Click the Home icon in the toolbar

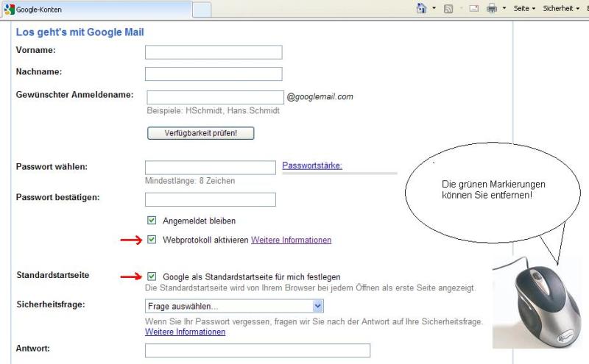pos(422,9)
